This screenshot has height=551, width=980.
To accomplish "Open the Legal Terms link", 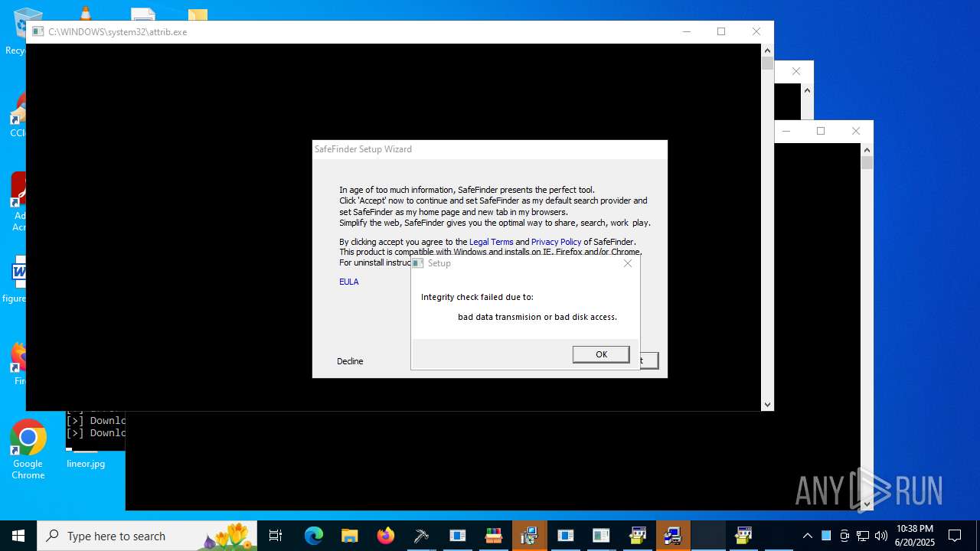I will (491, 242).
